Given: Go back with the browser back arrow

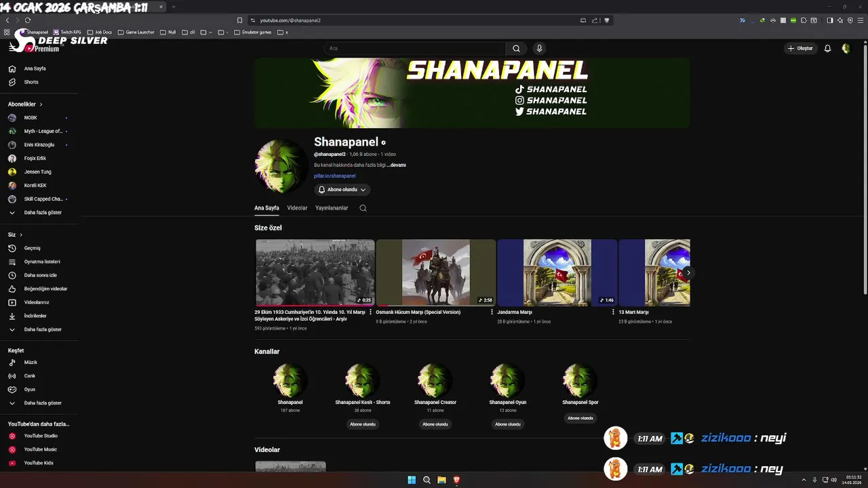Looking at the screenshot, I should pos(7,20).
